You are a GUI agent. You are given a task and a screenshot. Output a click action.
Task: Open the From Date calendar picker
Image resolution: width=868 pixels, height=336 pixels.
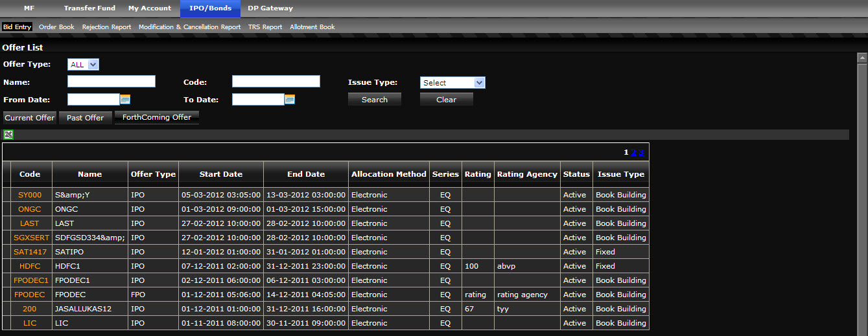pyautogui.click(x=126, y=100)
